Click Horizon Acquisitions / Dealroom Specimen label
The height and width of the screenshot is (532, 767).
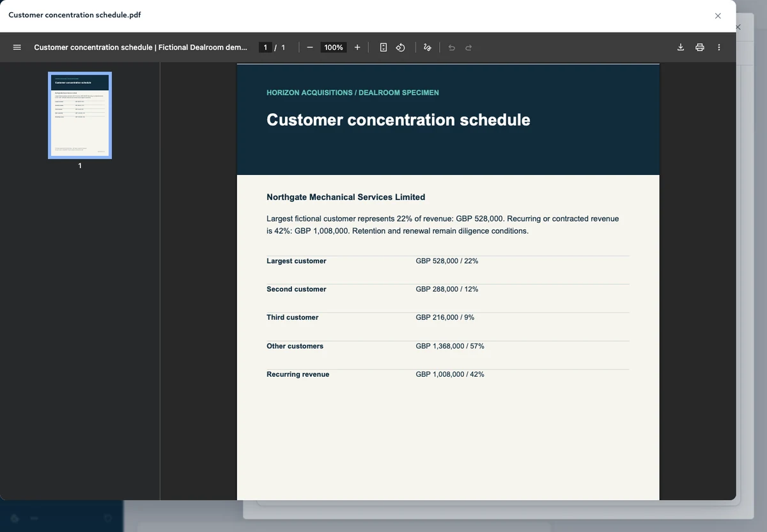[353, 93]
